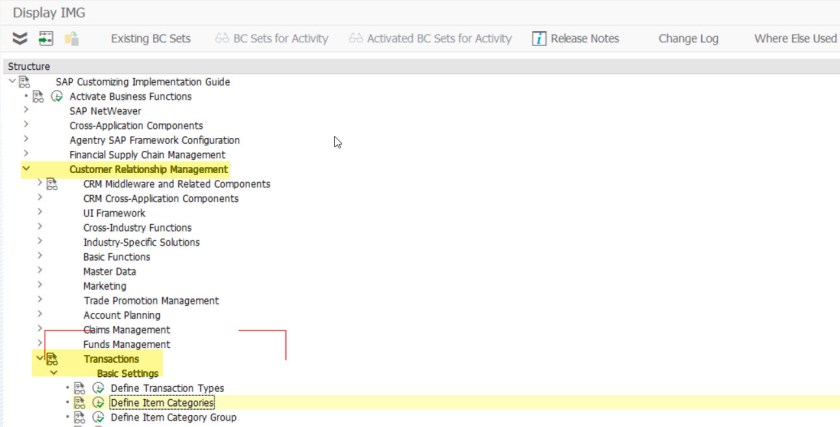Select Customer Relationship Management label
The width and height of the screenshot is (840, 427).
coord(149,169)
